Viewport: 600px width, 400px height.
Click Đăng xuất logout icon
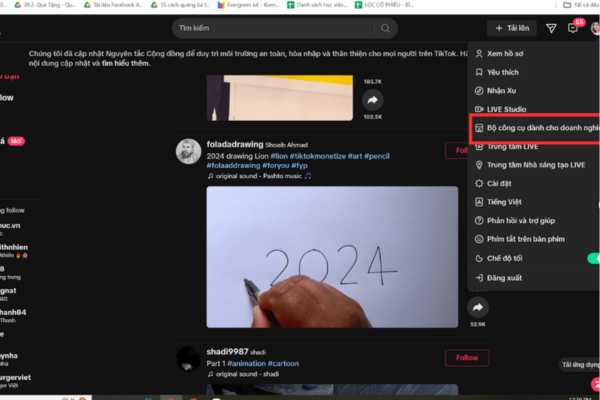point(479,278)
